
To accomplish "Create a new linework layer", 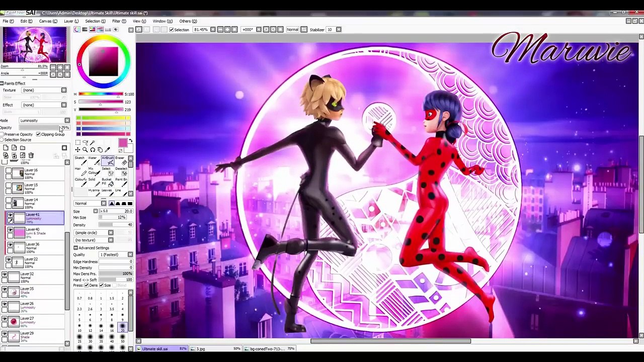I will [14, 148].
